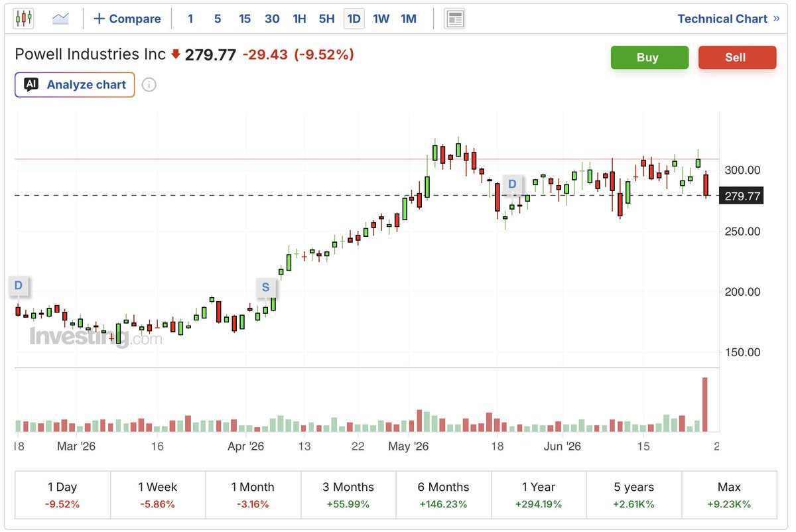The image size is (796, 532).
Task: Click the tallest red volume bar
Action: [705, 405]
